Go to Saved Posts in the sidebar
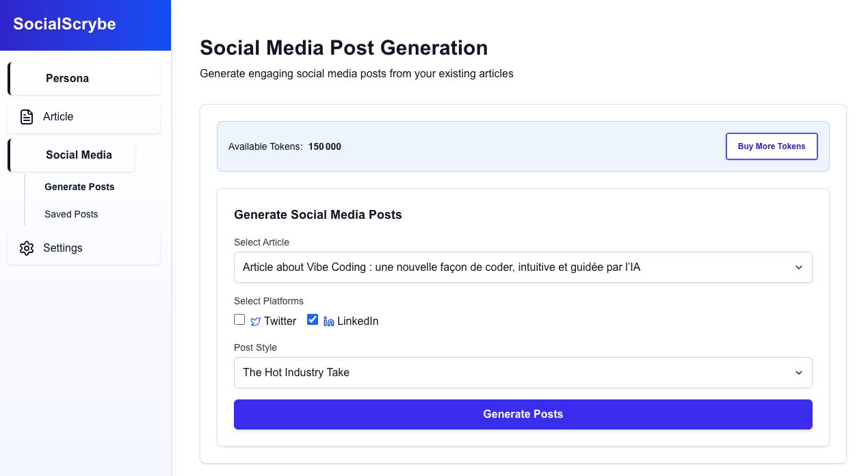Image resolution: width=868 pixels, height=476 pixels. (x=71, y=214)
